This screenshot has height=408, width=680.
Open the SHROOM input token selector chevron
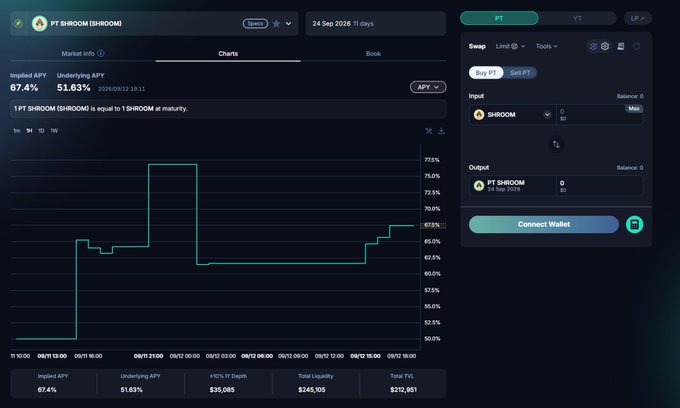click(x=547, y=114)
